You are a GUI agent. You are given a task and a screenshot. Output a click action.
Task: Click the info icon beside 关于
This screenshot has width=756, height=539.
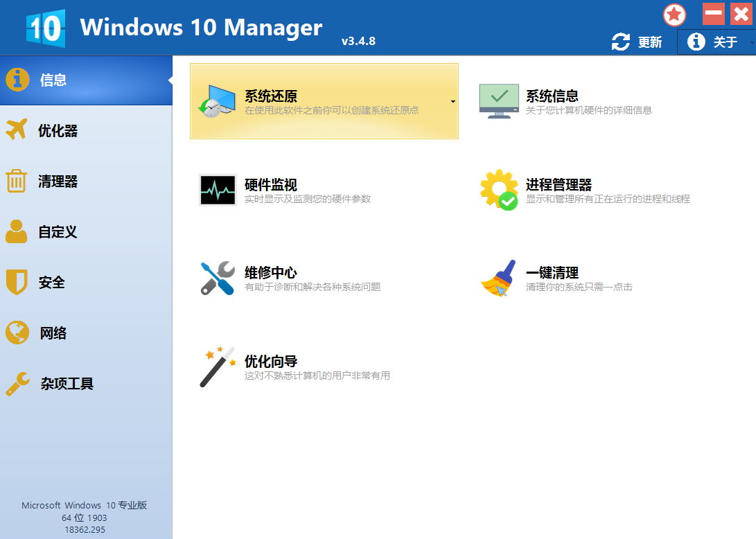tap(696, 42)
